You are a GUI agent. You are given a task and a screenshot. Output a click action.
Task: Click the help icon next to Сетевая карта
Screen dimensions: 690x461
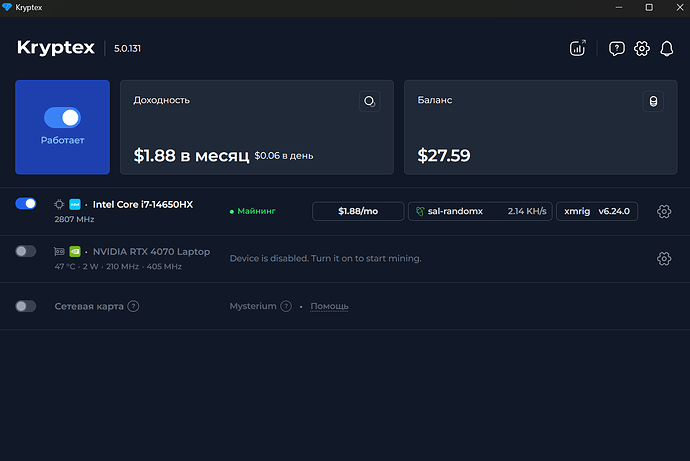(133, 306)
